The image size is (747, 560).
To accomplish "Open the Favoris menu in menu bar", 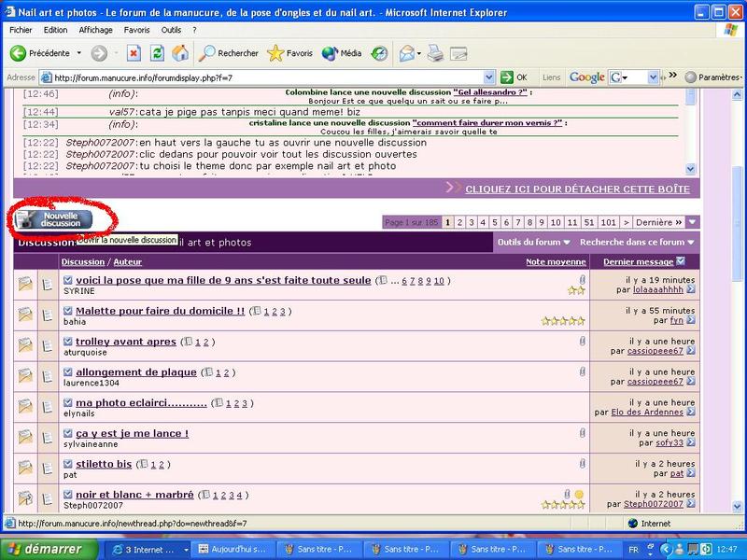I will (136, 30).
